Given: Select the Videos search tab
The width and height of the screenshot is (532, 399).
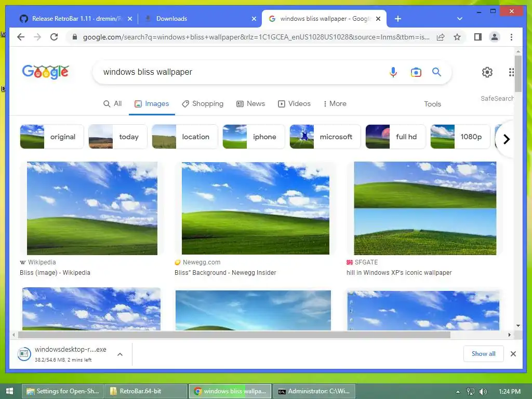Looking at the screenshot, I should click(294, 103).
